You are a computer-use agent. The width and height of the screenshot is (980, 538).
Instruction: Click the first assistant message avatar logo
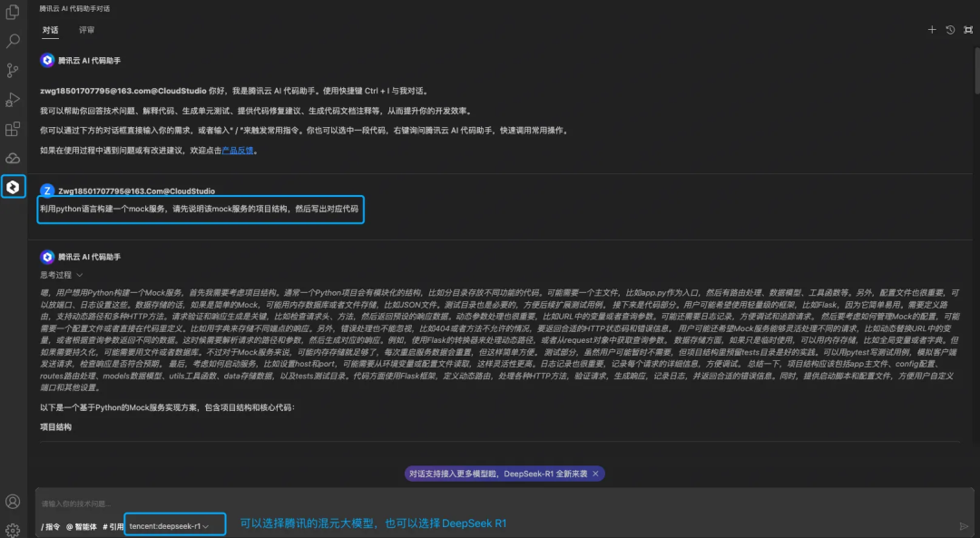coord(47,60)
